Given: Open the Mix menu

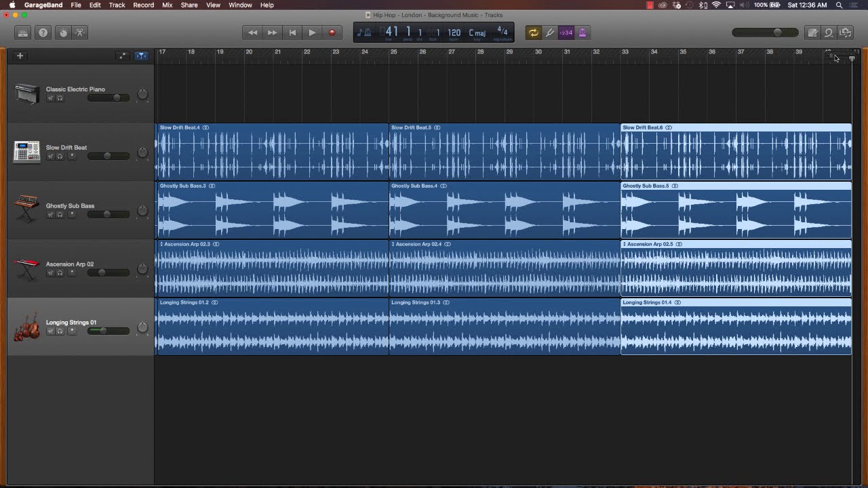Looking at the screenshot, I should click(167, 5).
